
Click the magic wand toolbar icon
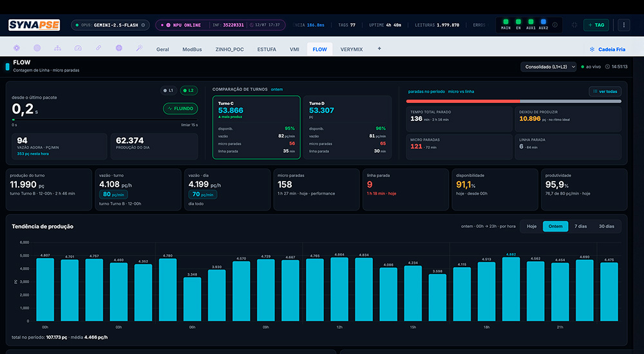[140, 48]
